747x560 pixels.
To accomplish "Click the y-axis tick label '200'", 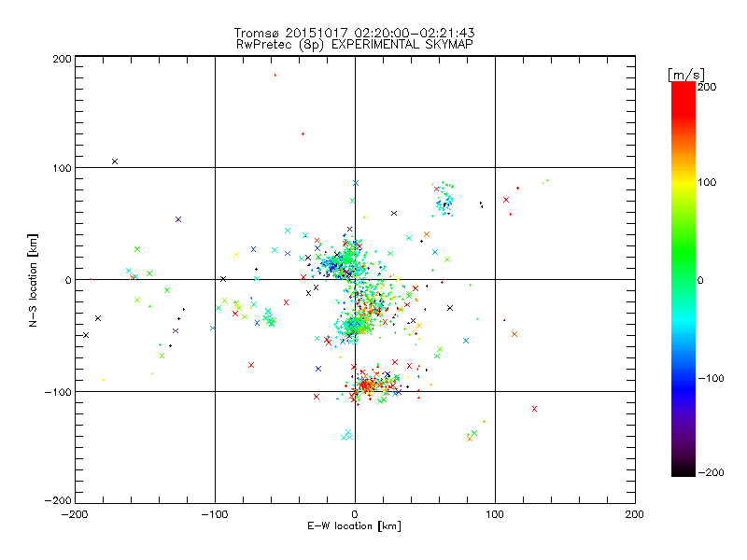I will click(62, 59).
